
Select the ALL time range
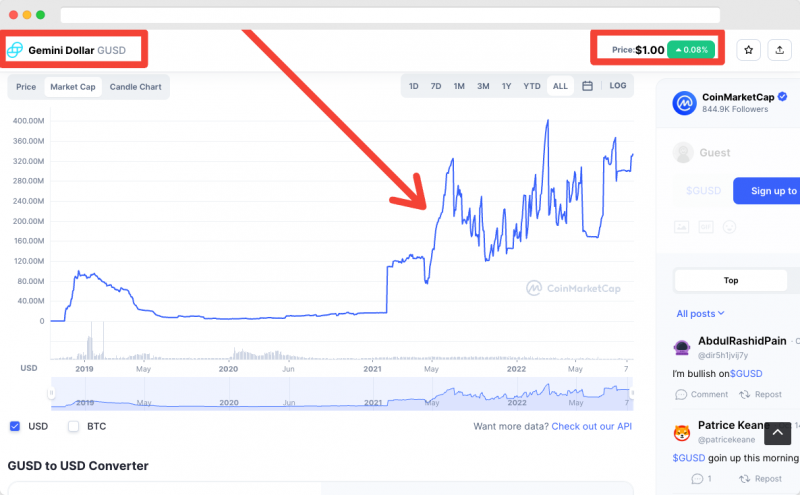pyautogui.click(x=560, y=86)
